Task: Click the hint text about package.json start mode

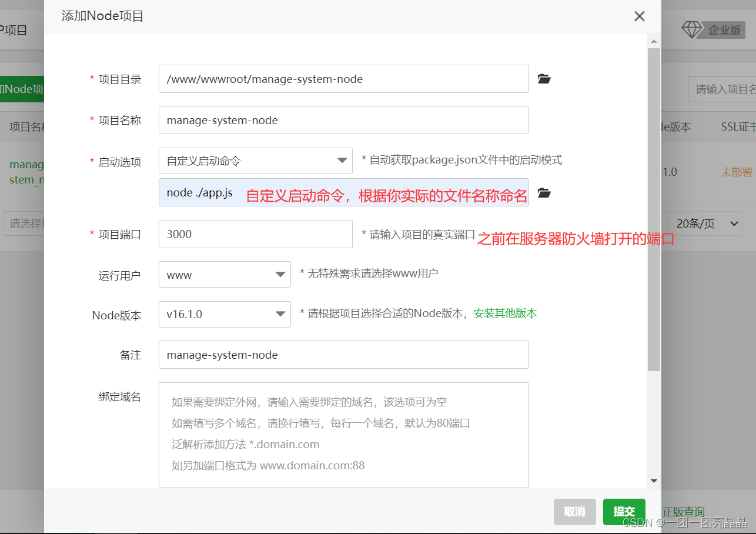Action: 461,160
